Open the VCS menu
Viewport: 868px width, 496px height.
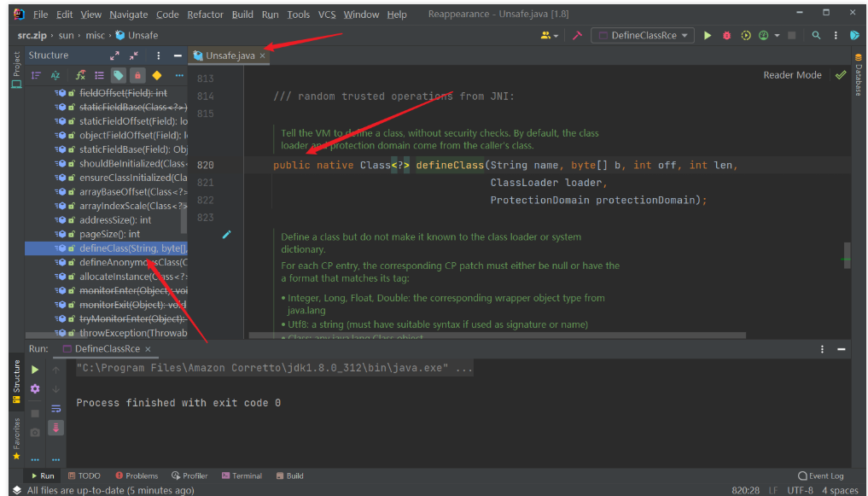pyautogui.click(x=327, y=15)
